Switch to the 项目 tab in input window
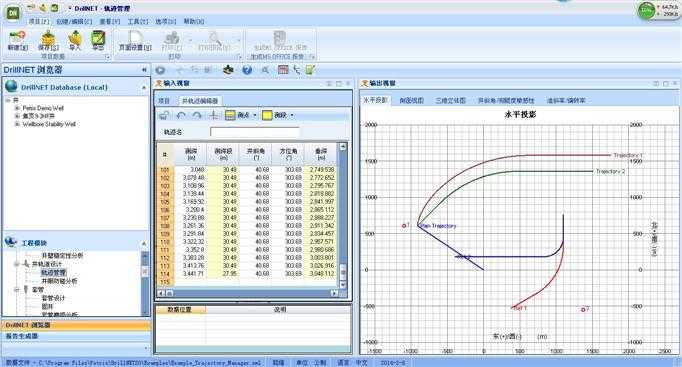 (x=164, y=101)
